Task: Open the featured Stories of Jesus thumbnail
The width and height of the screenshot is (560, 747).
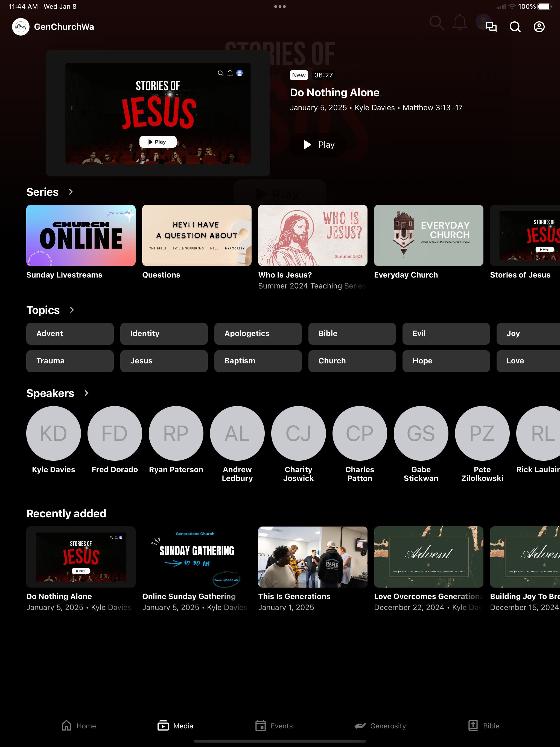Action: [x=158, y=113]
